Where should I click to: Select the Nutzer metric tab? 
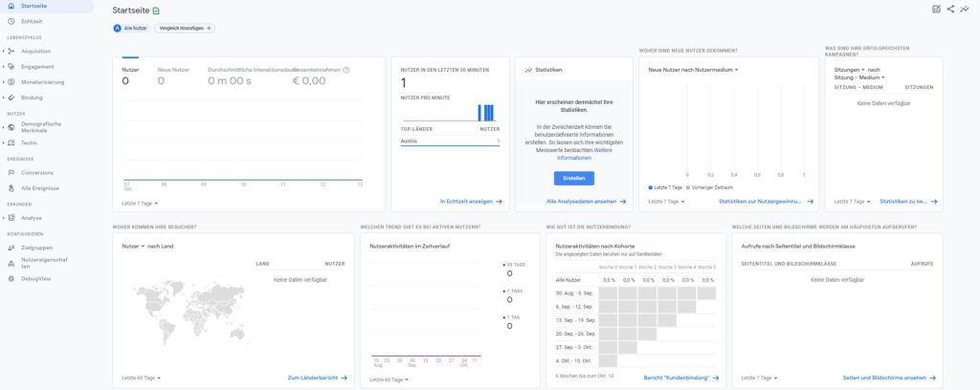pyautogui.click(x=130, y=76)
